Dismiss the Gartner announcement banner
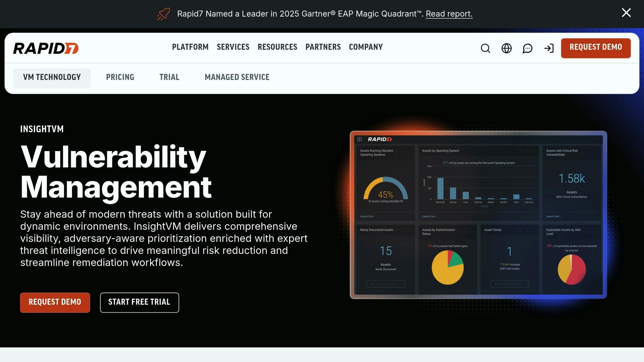The image size is (644, 362). pyautogui.click(x=626, y=13)
